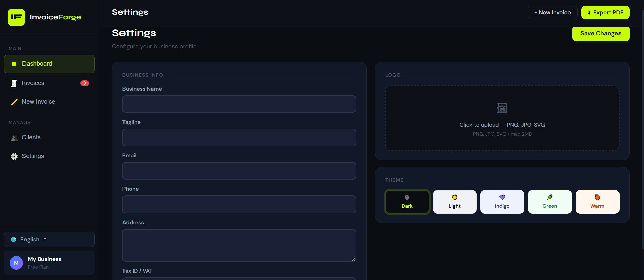Focus the Email input field
Screen dimensions: 644x280
click(239, 171)
